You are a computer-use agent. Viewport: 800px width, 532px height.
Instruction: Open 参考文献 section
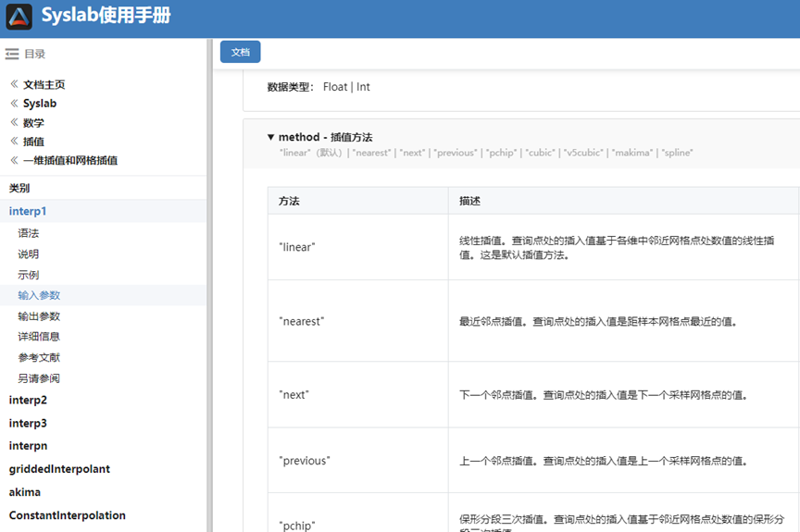click(39, 358)
